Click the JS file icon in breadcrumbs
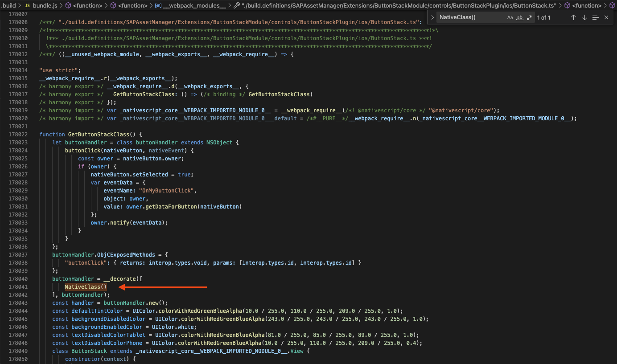Image resolution: width=617 pixels, height=364 pixels. click(27, 5)
